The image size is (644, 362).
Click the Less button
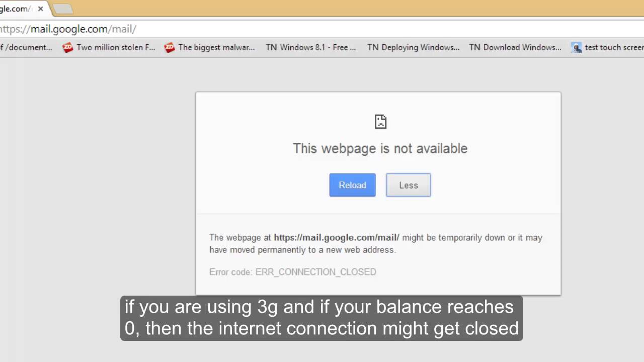point(408,185)
